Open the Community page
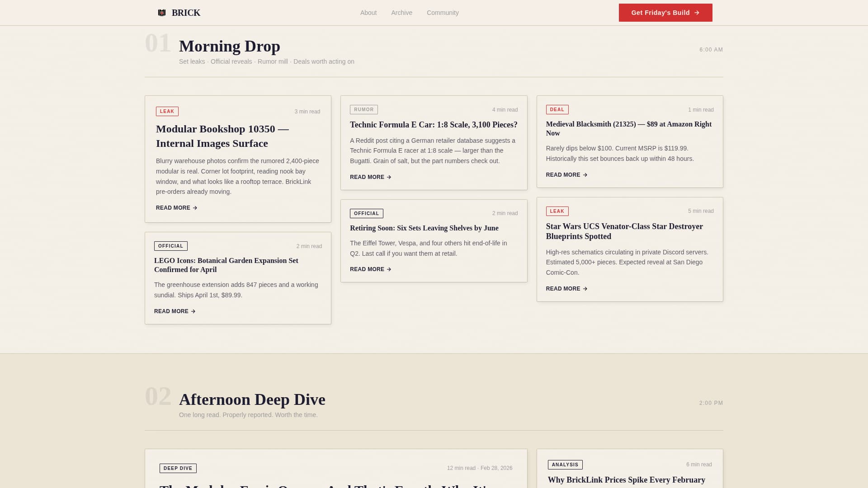This screenshot has width=868, height=488. click(x=443, y=13)
